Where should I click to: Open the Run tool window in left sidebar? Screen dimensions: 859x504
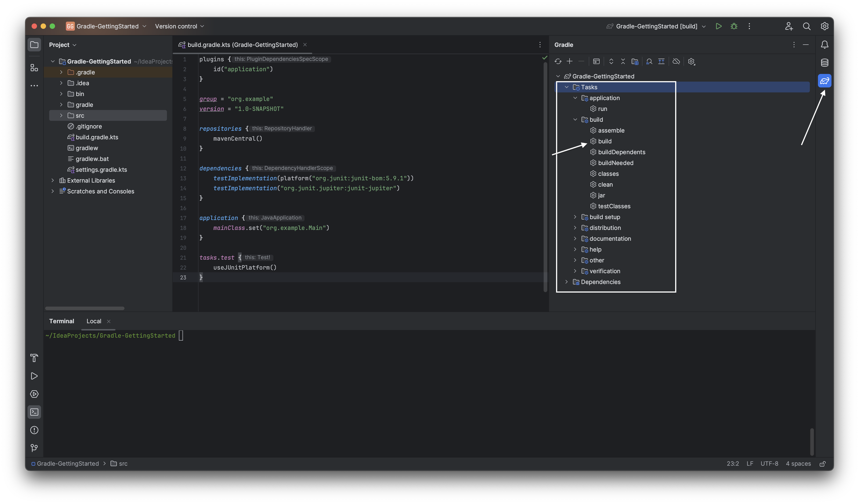[x=34, y=376]
